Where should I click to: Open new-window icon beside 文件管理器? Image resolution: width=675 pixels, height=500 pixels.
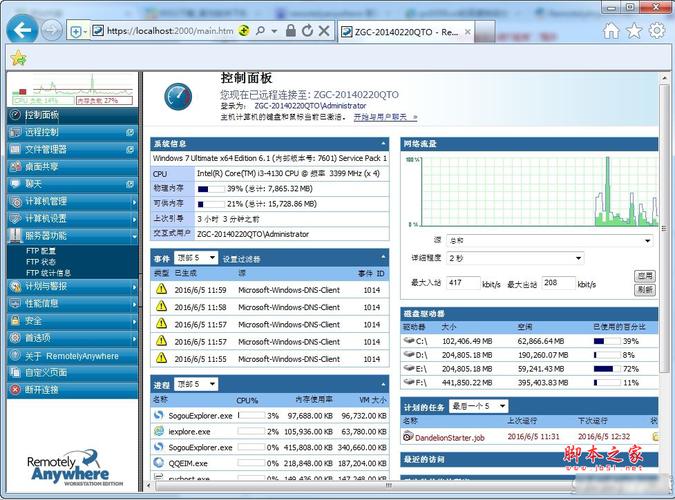tap(130, 149)
